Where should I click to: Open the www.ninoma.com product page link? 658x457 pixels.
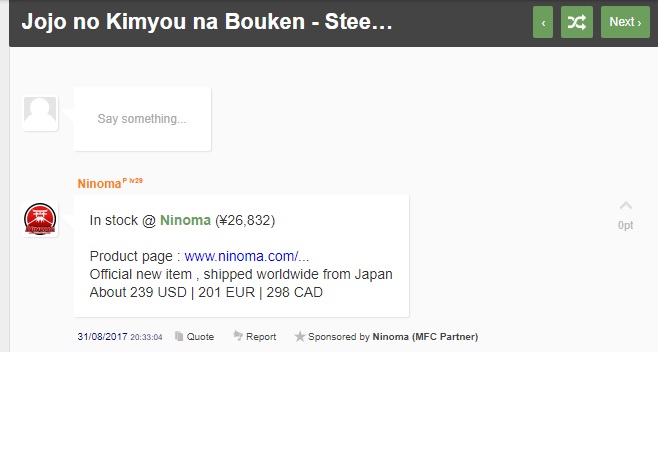247,256
